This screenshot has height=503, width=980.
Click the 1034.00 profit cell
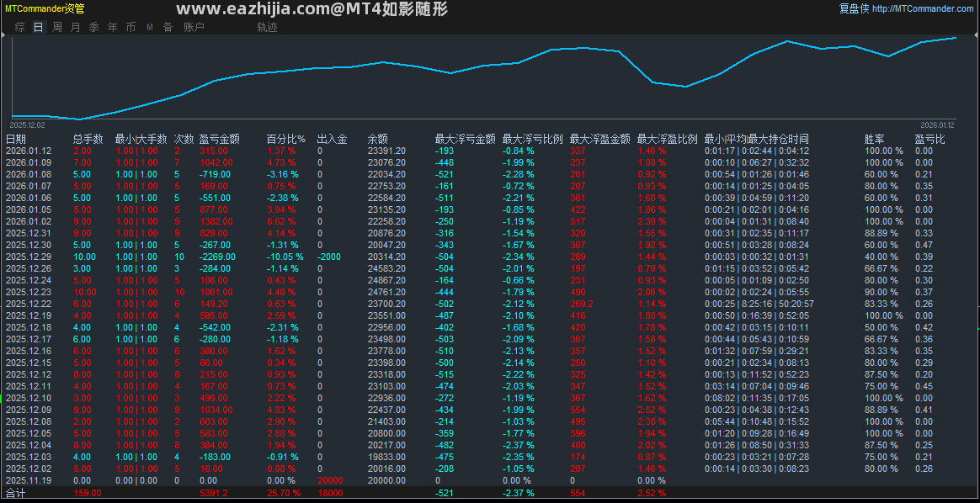coord(215,410)
